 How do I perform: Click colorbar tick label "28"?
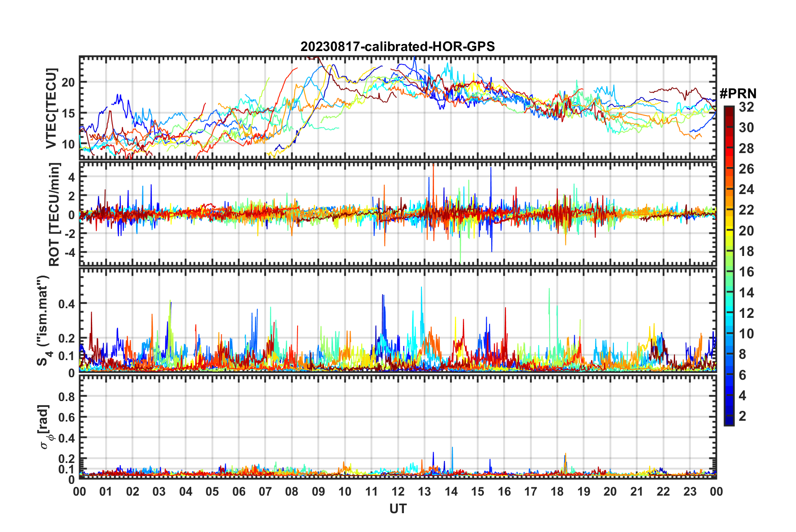click(x=746, y=148)
